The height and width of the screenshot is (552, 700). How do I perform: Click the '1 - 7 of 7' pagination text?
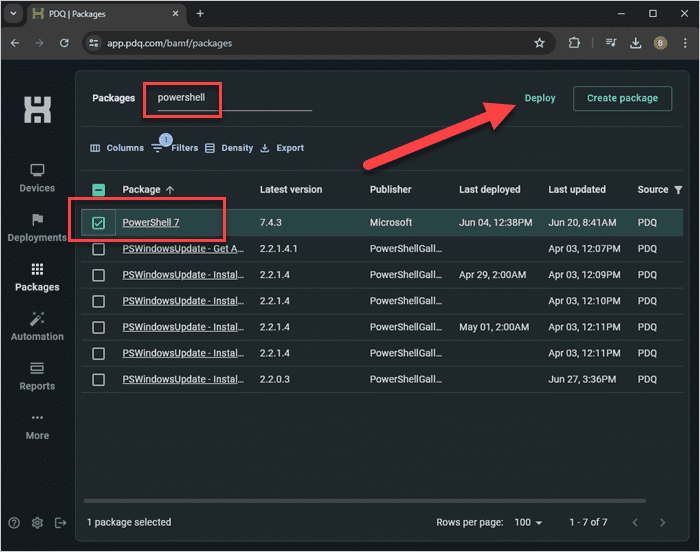(588, 522)
